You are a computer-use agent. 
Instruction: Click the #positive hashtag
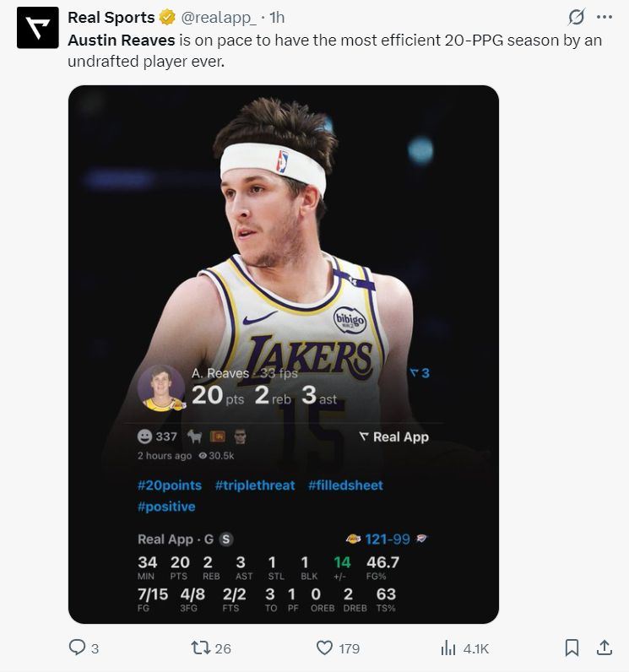click(166, 507)
